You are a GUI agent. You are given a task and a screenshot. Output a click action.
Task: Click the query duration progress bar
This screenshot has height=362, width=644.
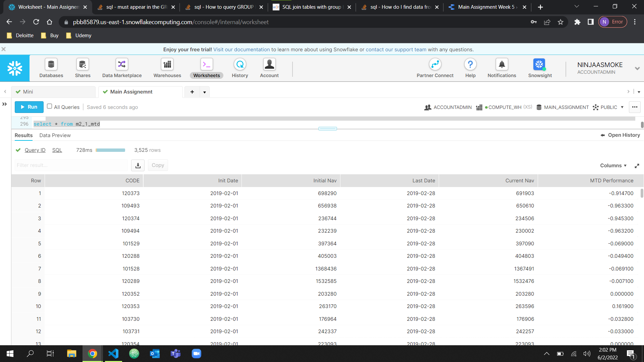coord(110,150)
